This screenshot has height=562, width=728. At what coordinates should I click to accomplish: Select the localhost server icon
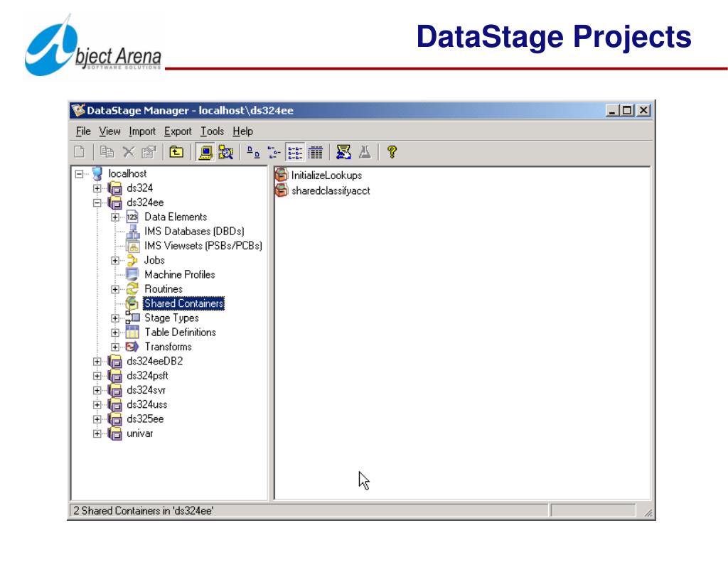97,174
